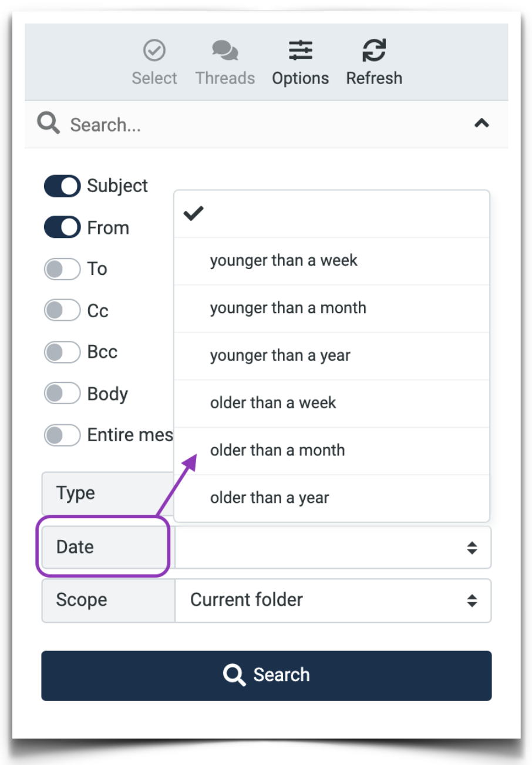Disable the Subject search toggle

coord(62,186)
